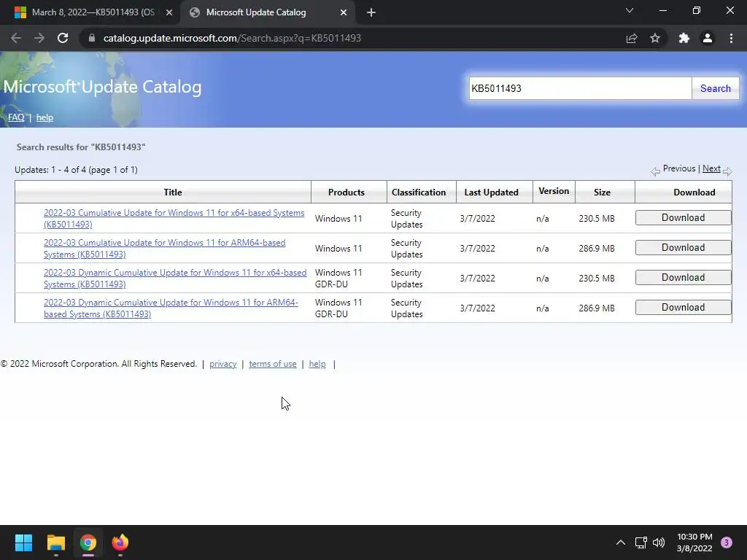Go back using the browser back arrow
747x560 pixels.
coord(16,38)
